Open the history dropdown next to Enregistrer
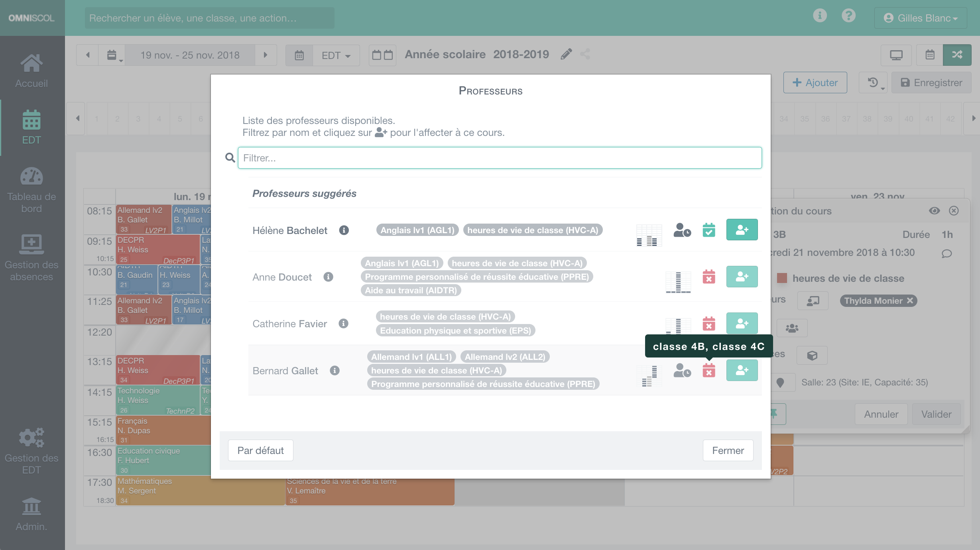 [x=873, y=83]
